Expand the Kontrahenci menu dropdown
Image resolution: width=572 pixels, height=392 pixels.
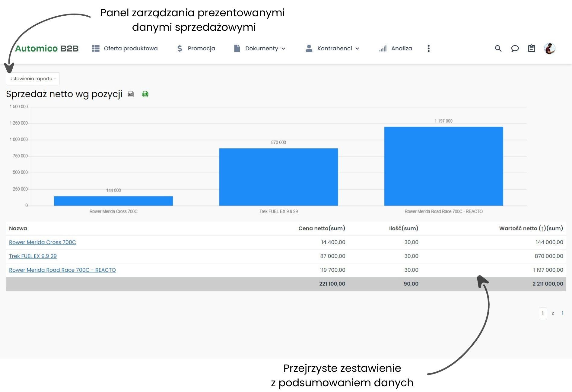click(332, 49)
